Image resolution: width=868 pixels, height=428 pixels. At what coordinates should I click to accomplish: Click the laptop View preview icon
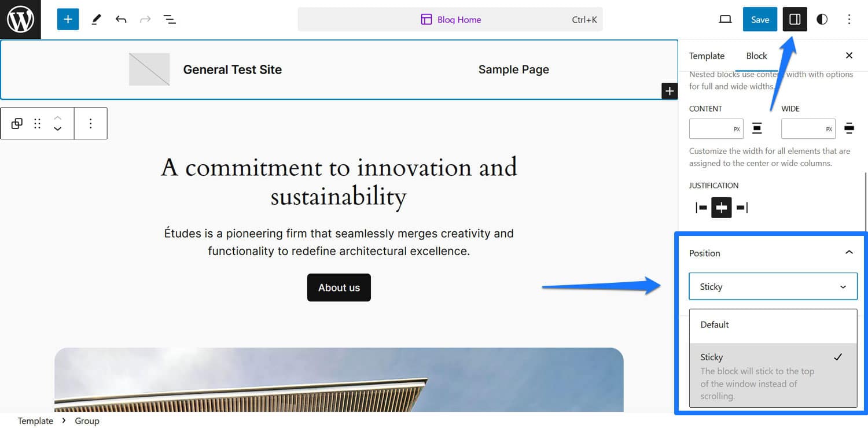pyautogui.click(x=725, y=20)
